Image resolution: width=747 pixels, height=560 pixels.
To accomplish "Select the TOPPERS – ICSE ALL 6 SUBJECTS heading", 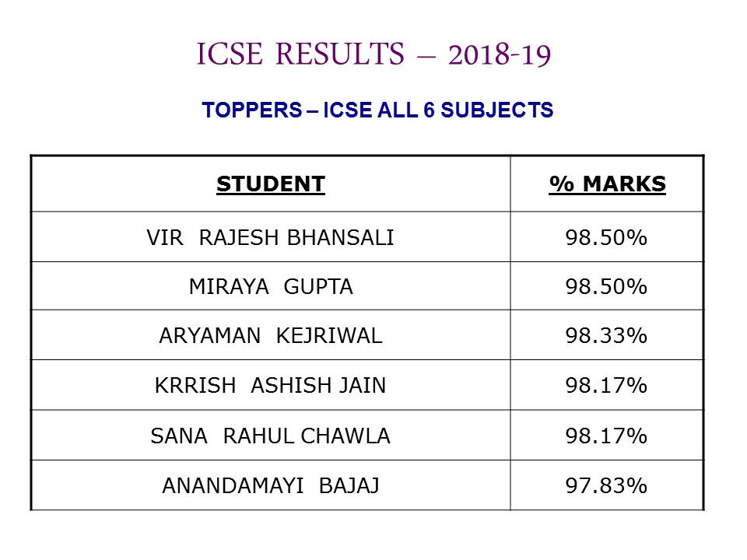I will click(377, 110).
